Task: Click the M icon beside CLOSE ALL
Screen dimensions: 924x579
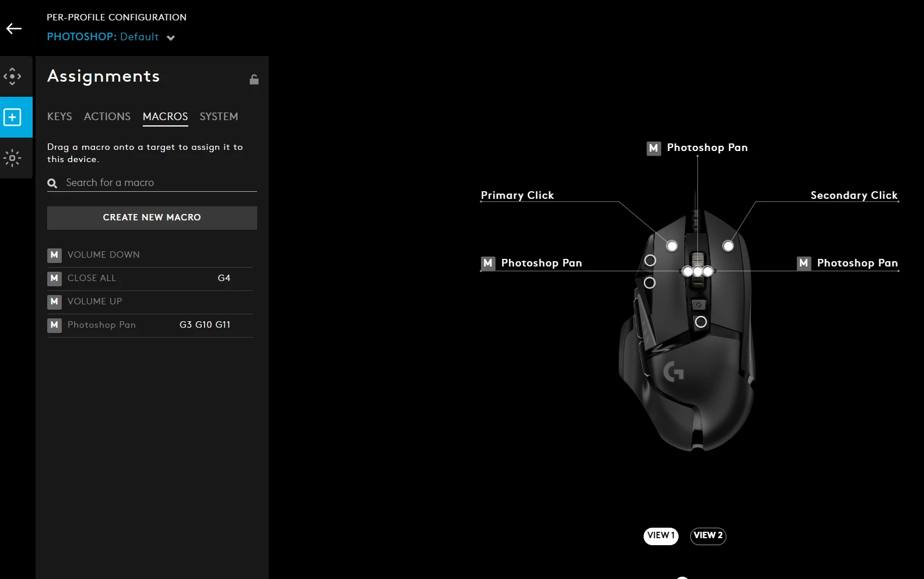Action: tap(54, 278)
